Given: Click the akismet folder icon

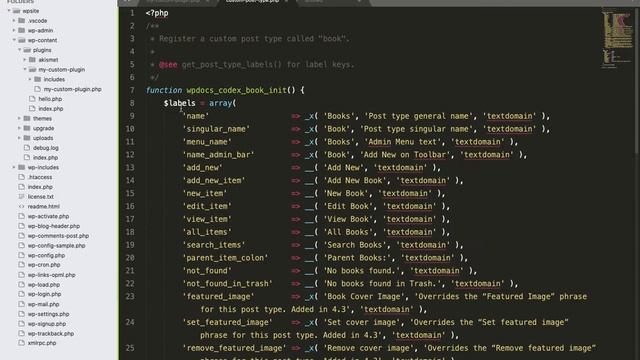Looking at the screenshot, I should click(32, 60).
